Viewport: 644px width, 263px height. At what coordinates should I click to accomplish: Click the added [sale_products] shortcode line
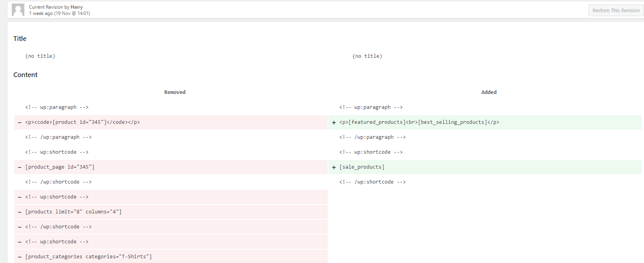tap(362, 167)
